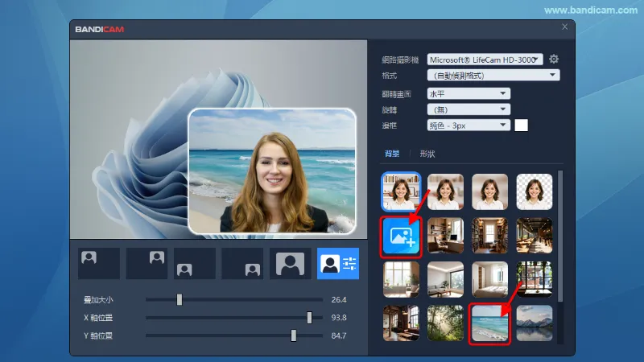The image size is (644, 362).
Task: Select the custom position sliders preset
Action: coord(338,264)
